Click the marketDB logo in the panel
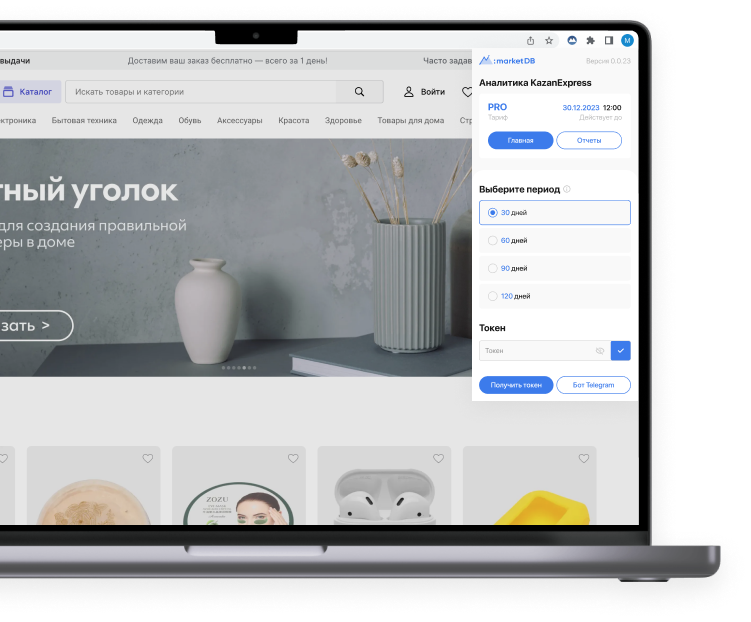Image resolution: width=751 pixels, height=622 pixels. pos(507,60)
